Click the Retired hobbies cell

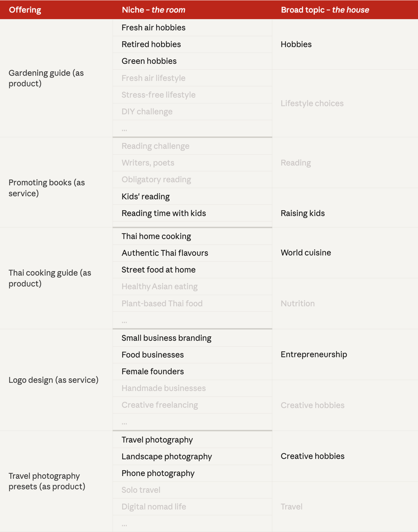pos(192,44)
